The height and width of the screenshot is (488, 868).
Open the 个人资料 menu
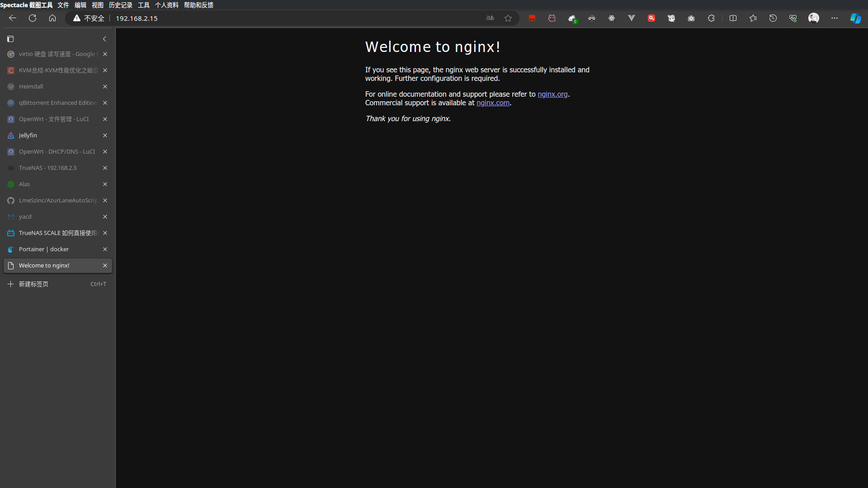[x=167, y=5]
